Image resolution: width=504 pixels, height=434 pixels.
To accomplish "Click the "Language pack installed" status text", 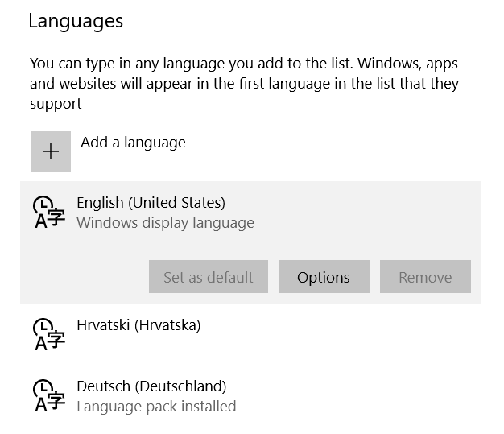I will coord(156,407).
